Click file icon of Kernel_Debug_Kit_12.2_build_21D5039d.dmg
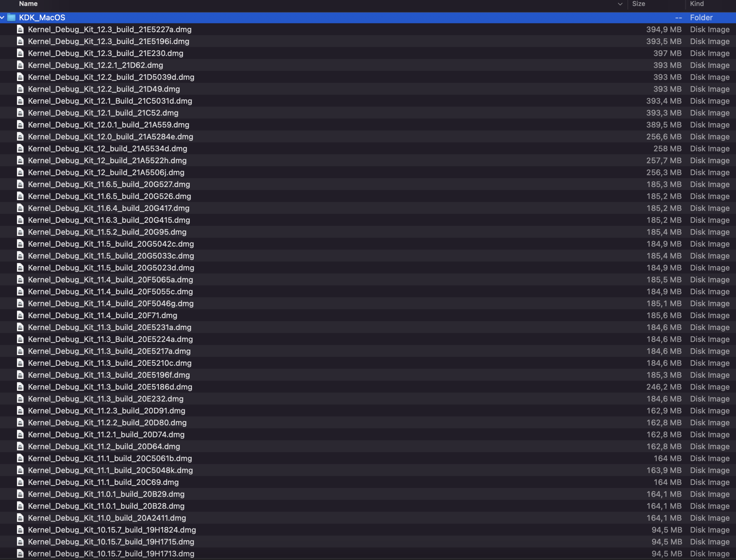 20,77
